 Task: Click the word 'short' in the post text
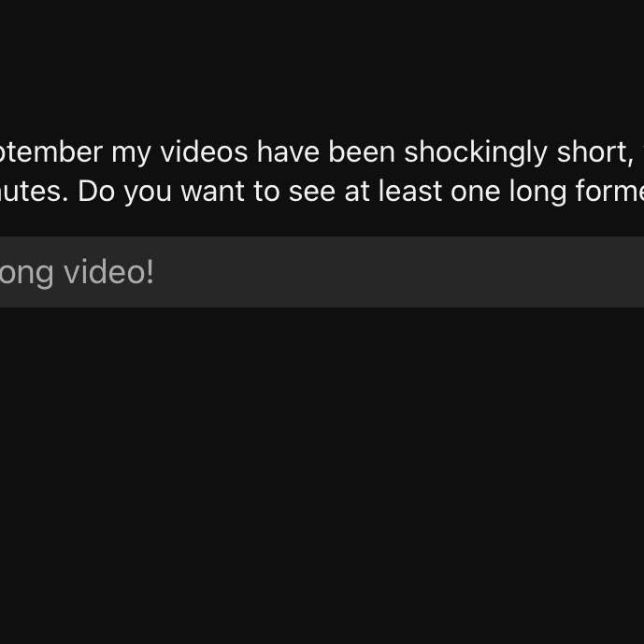(590, 151)
